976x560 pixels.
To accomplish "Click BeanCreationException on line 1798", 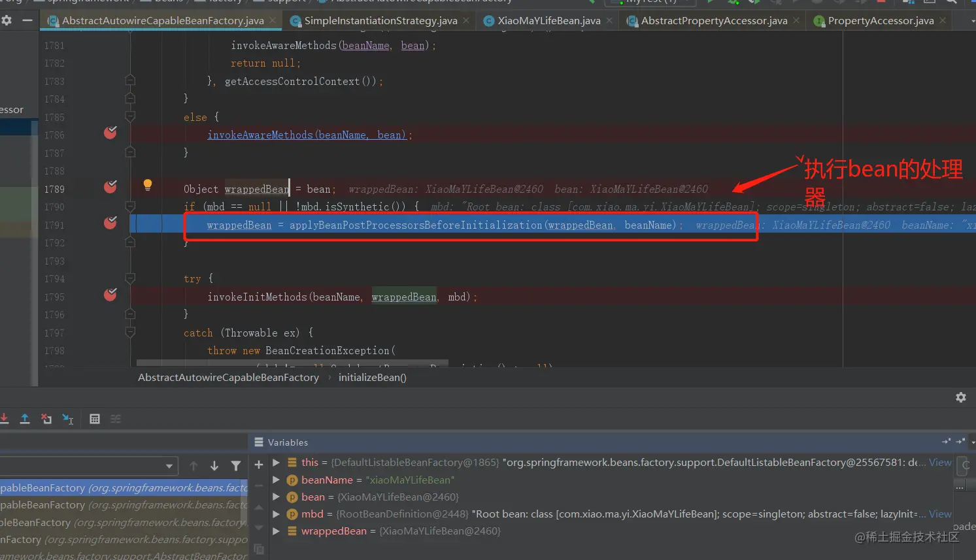I will point(327,351).
